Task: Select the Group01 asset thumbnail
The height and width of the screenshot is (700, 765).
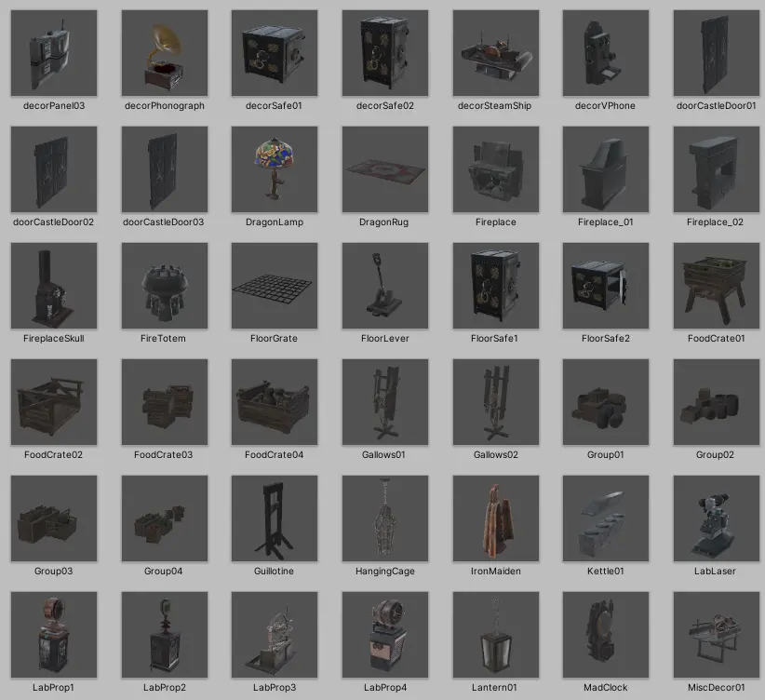Action: tap(606, 402)
